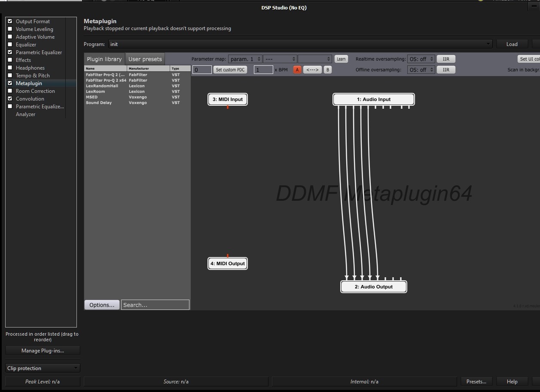
Task: Click the Load button
Action: (x=512, y=44)
